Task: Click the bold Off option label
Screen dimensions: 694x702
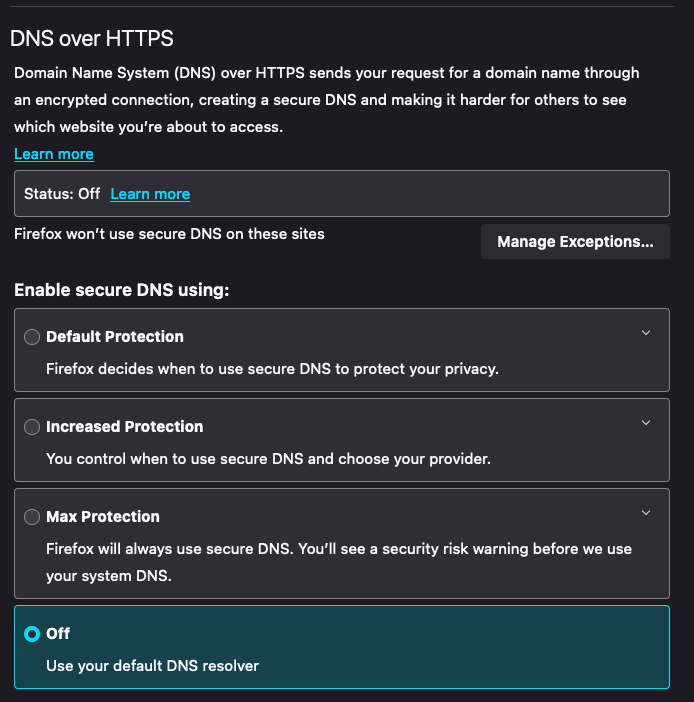Action: tap(58, 634)
